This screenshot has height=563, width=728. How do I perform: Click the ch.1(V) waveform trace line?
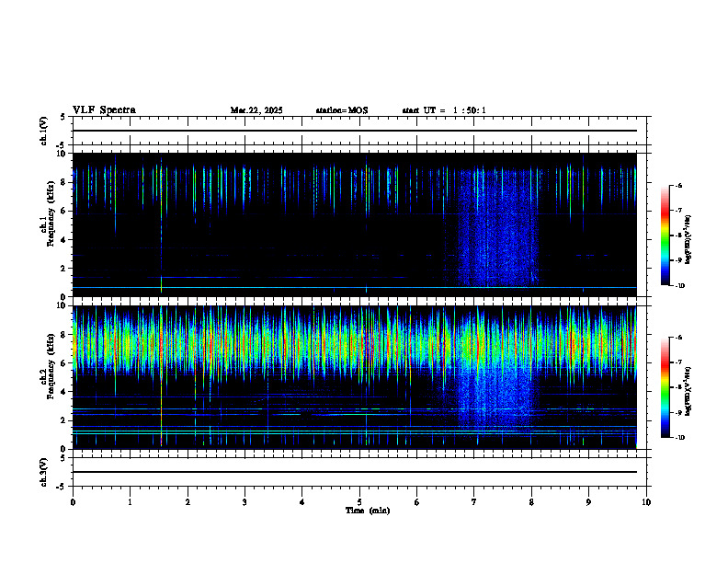coord(355,131)
